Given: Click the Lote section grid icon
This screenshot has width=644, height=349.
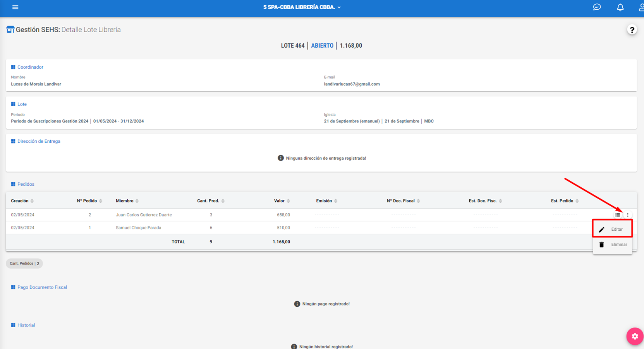Looking at the screenshot, I should 13,104.
